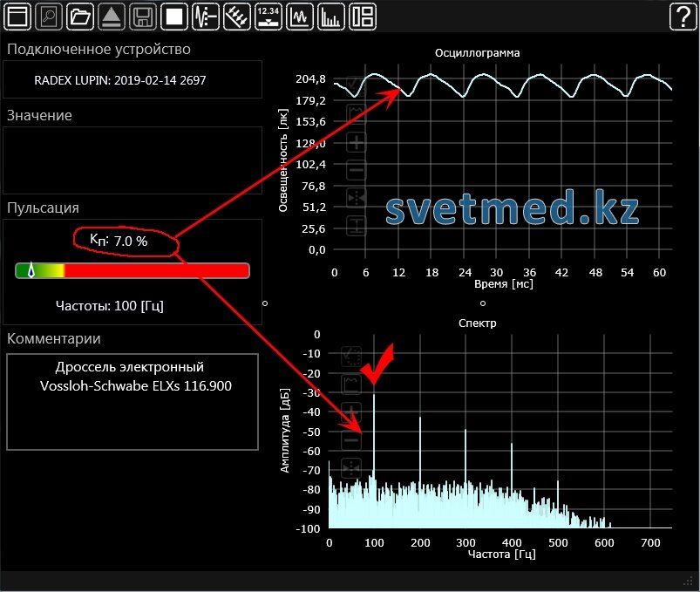Click the 'Осциллограмма' chart title
The height and width of the screenshot is (592, 700).
(x=477, y=52)
